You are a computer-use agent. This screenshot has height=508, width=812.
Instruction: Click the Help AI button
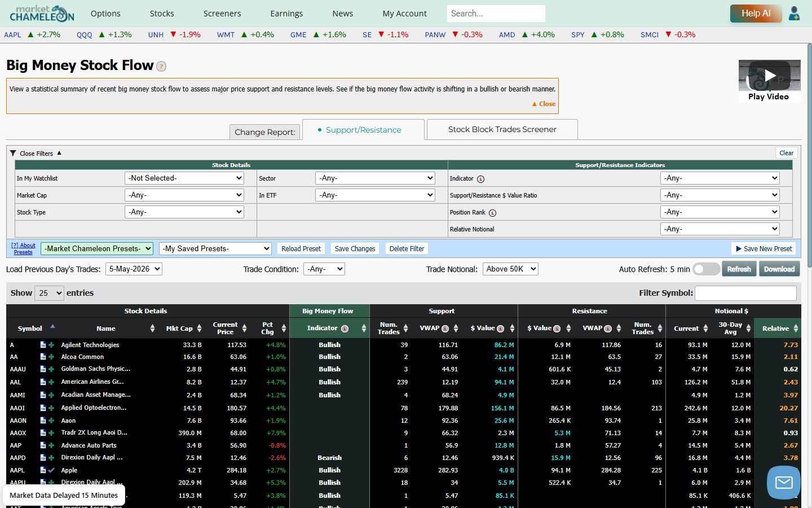tap(756, 14)
